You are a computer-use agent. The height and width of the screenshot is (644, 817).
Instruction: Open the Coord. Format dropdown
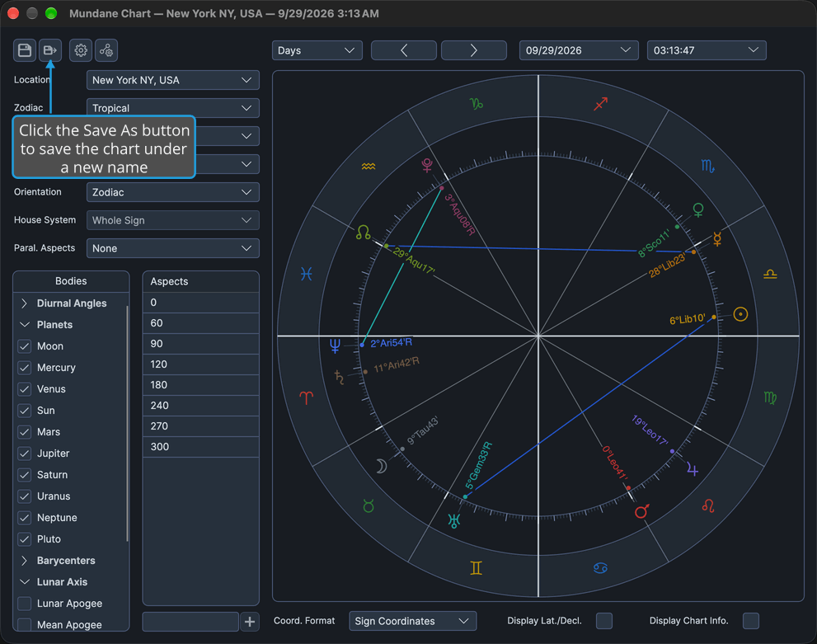click(x=413, y=621)
